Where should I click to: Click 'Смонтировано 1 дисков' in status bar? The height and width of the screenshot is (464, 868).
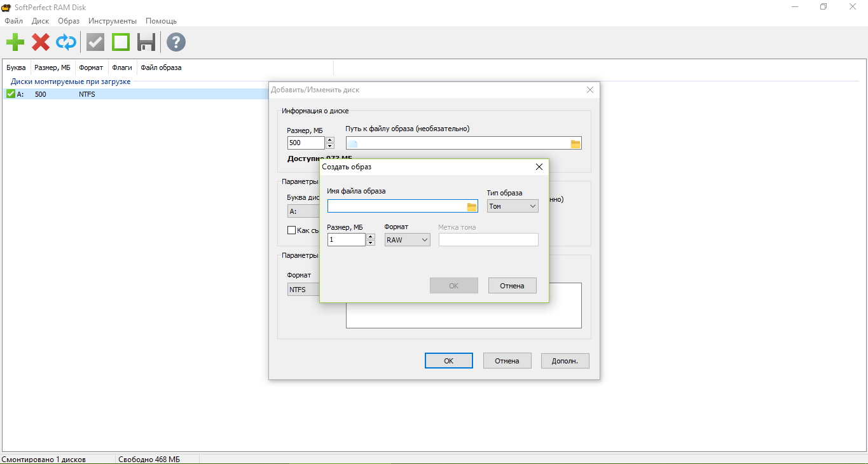point(44,459)
